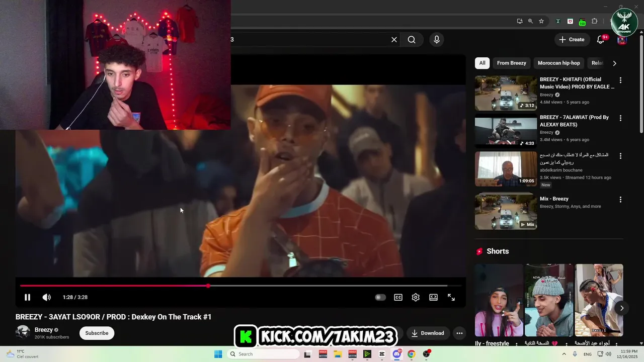This screenshot has height=362, width=644.
Task: Mute the video via the speaker icon
Action: tap(46, 297)
